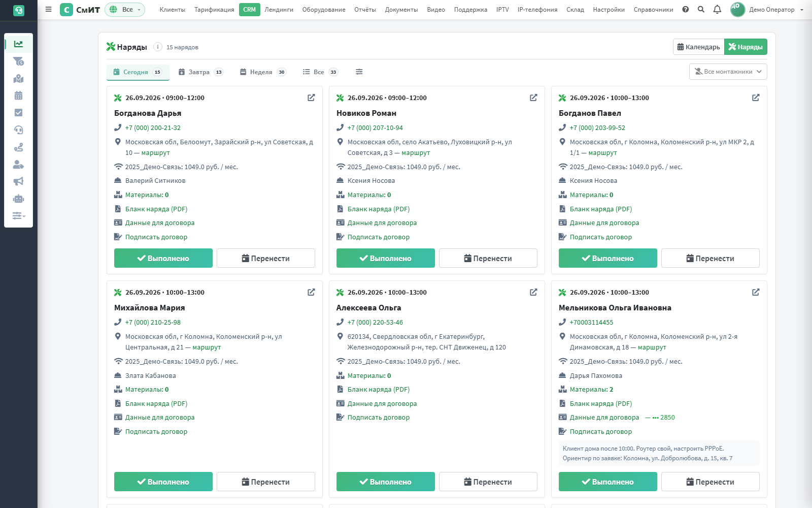Toggle the hamburger menu
Image resolution: width=812 pixels, height=508 pixels.
point(48,9)
